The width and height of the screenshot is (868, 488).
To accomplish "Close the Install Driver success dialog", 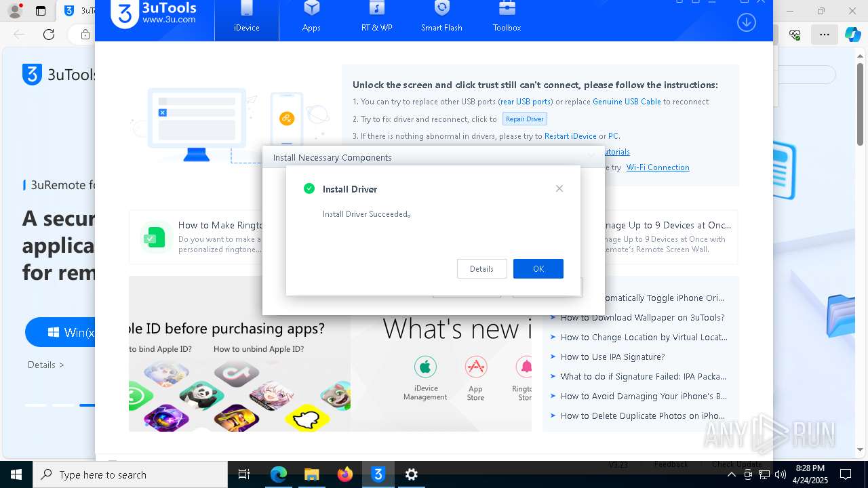I will pyautogui.click(x=559, y=188).
